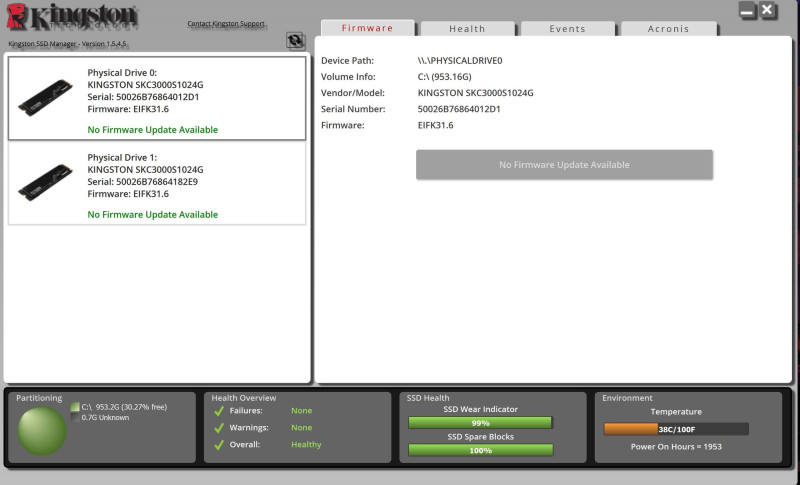The width and height of the screenshot is (800, 485).
Task: Click Drive 1 model KINGSTON SKC3000S1024G line
Action: click(x=145, y=169)
